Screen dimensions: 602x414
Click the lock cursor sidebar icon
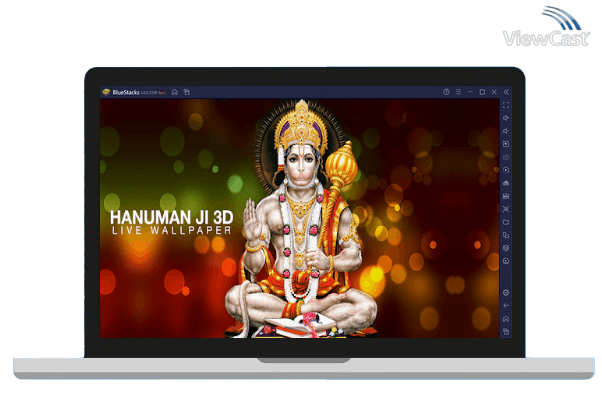click(x=506, y=144)
